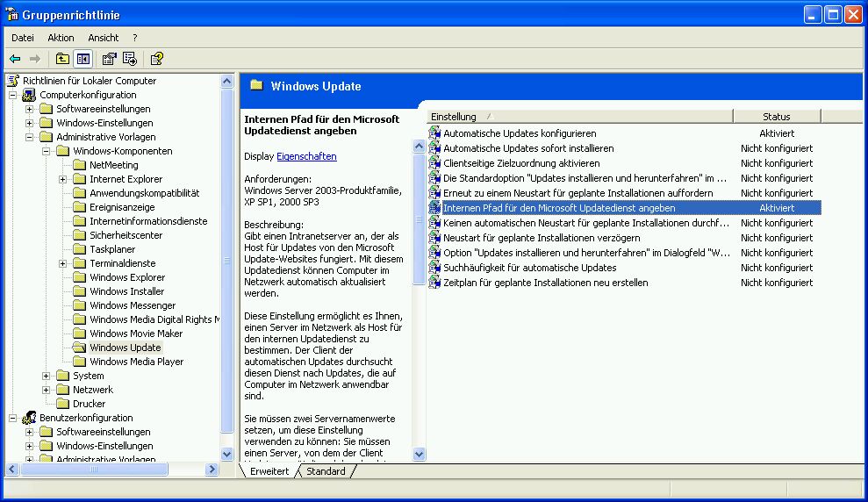Image resolution: width=868 pixels, height=502 pixels.
Task: Select 'Option Updates installieren und herunterfahren' row
Action: point(624,253)
